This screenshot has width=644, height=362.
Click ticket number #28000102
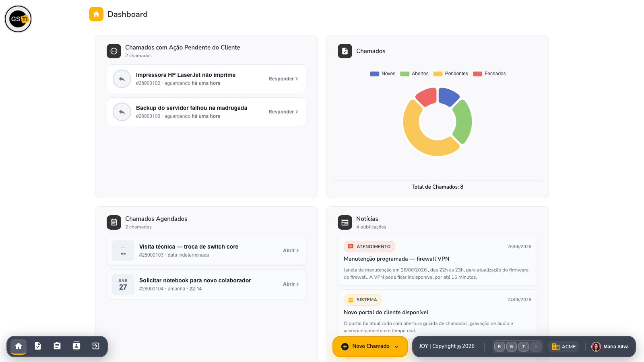coord(148,83)
